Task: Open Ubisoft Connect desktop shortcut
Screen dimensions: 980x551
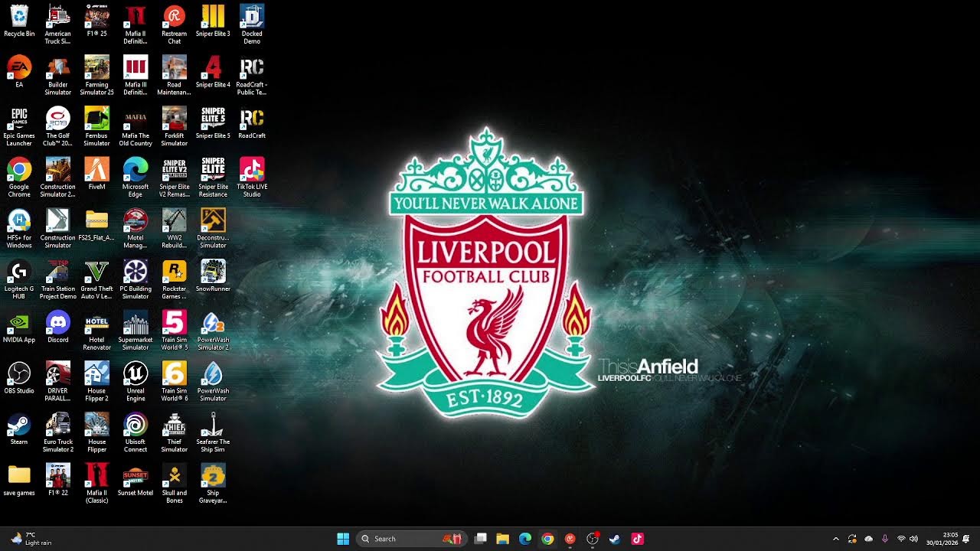Action: click(x=136, y=432)
